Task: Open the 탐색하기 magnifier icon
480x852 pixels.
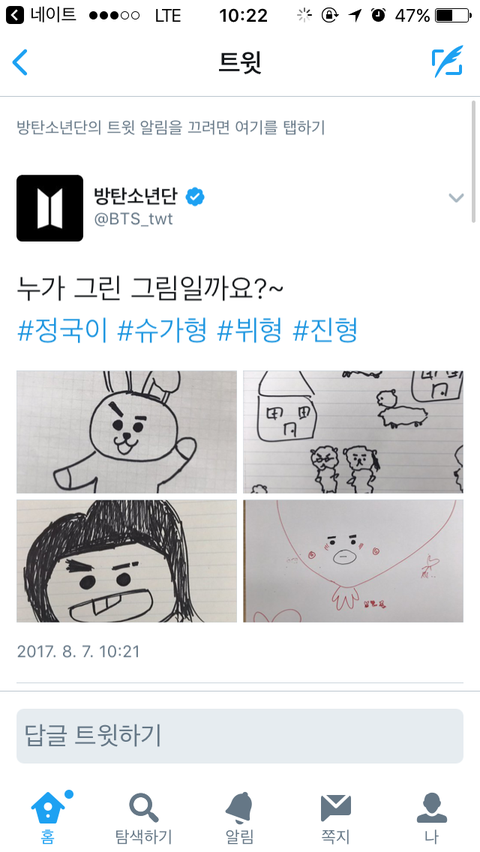Action: point(144,807)
